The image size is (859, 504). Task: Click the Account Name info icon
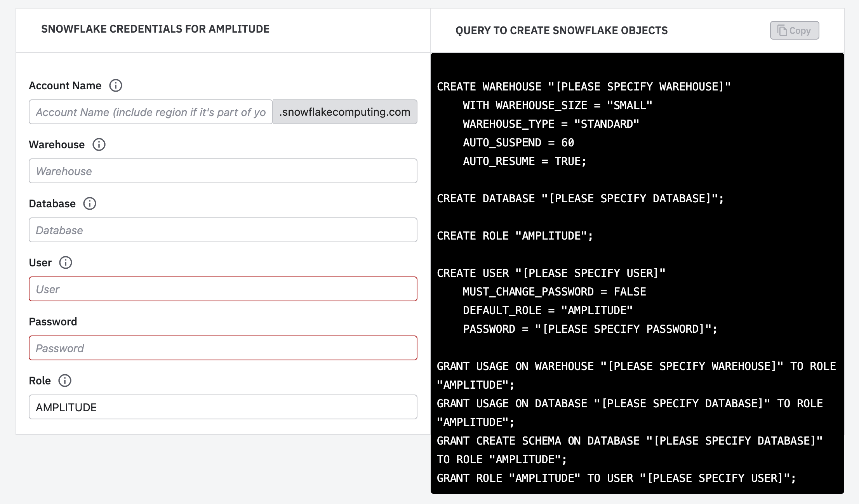pos(115,85)
